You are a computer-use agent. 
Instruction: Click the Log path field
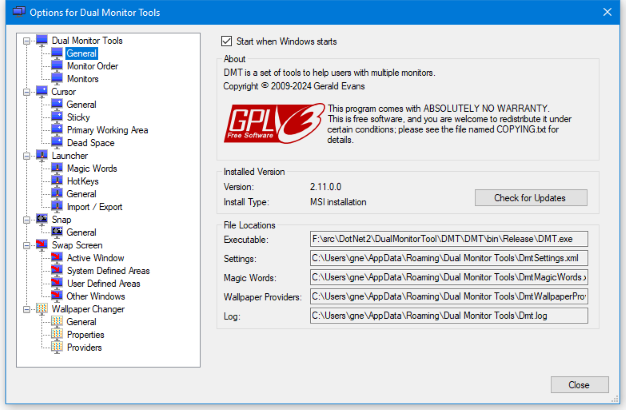pos(449,315)
